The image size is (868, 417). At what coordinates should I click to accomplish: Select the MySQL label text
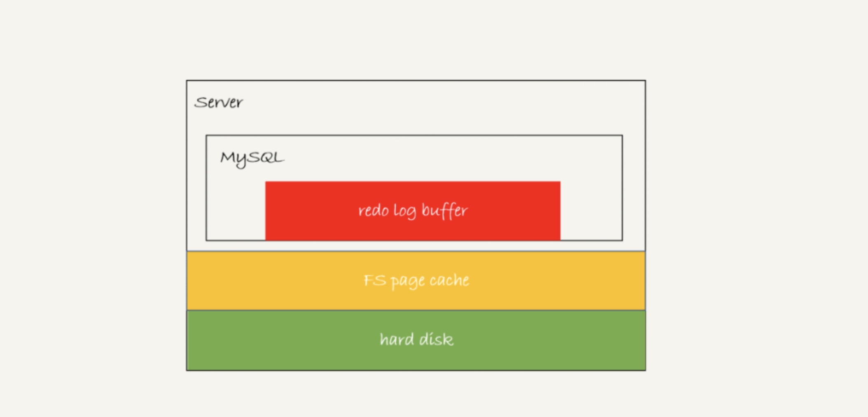click(252, 159)
